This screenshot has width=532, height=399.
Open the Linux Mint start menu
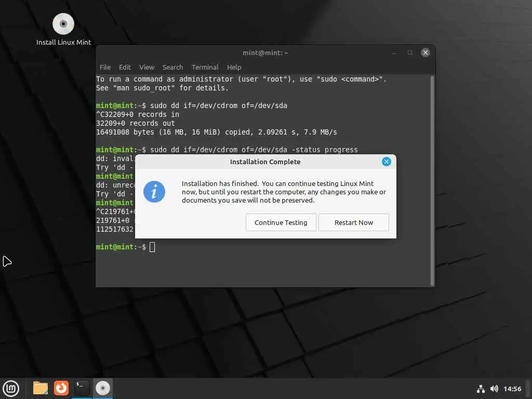pos(11,388)
